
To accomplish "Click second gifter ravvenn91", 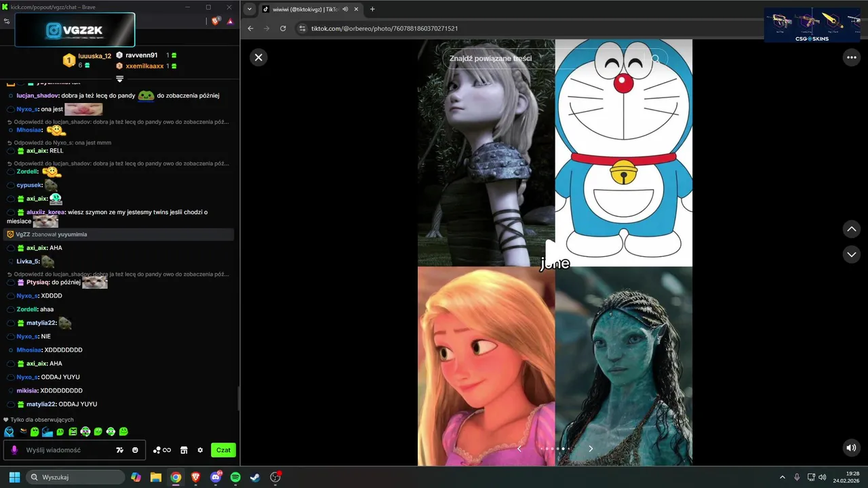I will pos(141,55).
